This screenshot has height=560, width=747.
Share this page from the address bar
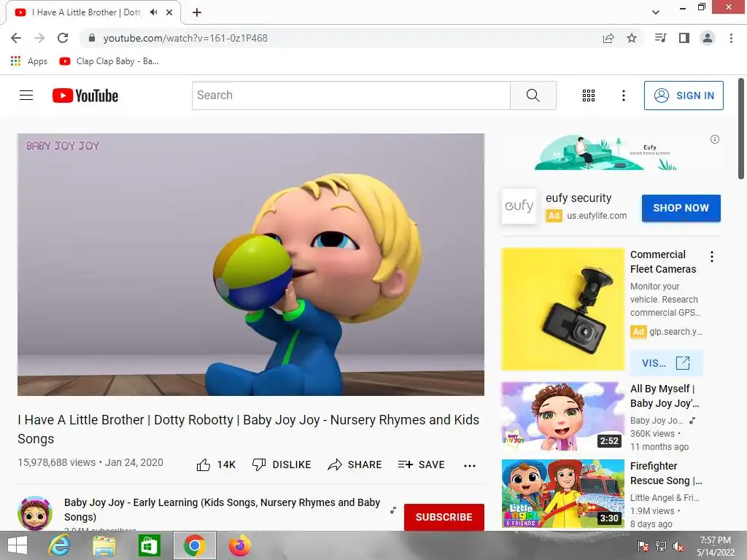coord(608,38)
